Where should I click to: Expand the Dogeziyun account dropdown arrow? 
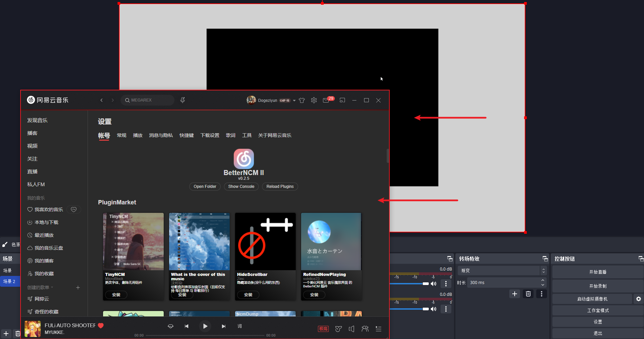294,101
